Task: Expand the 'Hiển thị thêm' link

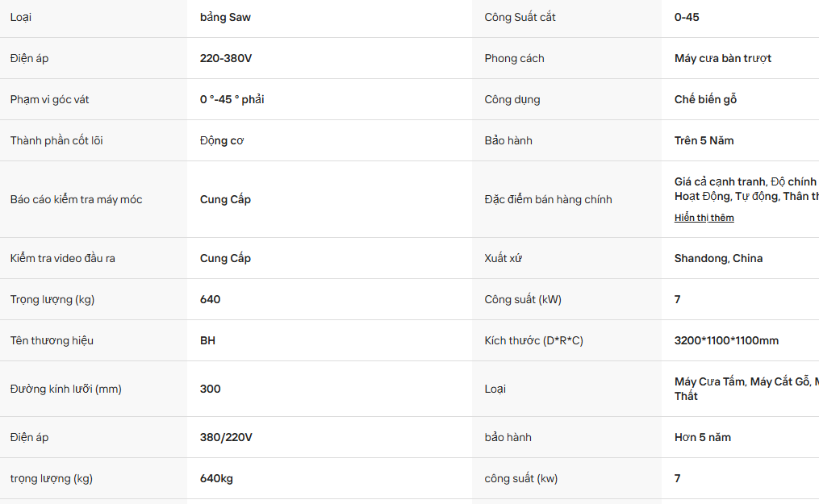Action: click(x=704, y=218)
